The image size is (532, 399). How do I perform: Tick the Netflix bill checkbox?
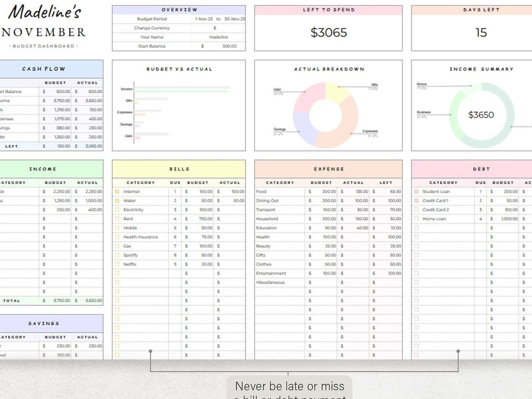117,264
